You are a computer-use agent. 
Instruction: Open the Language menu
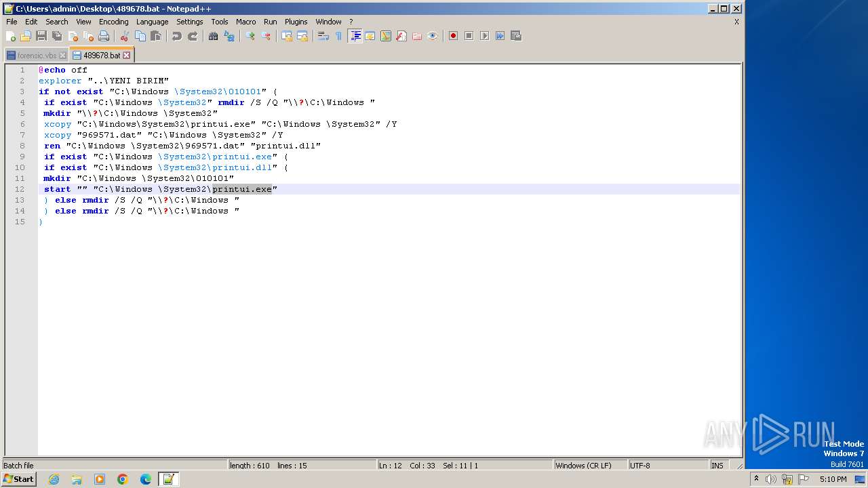coord(152,22)
